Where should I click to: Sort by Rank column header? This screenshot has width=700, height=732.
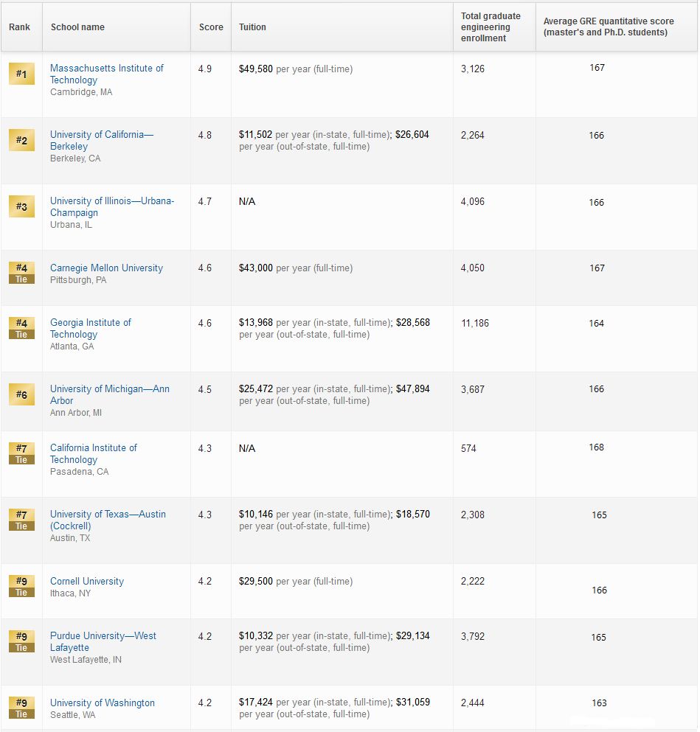point(21,27)
